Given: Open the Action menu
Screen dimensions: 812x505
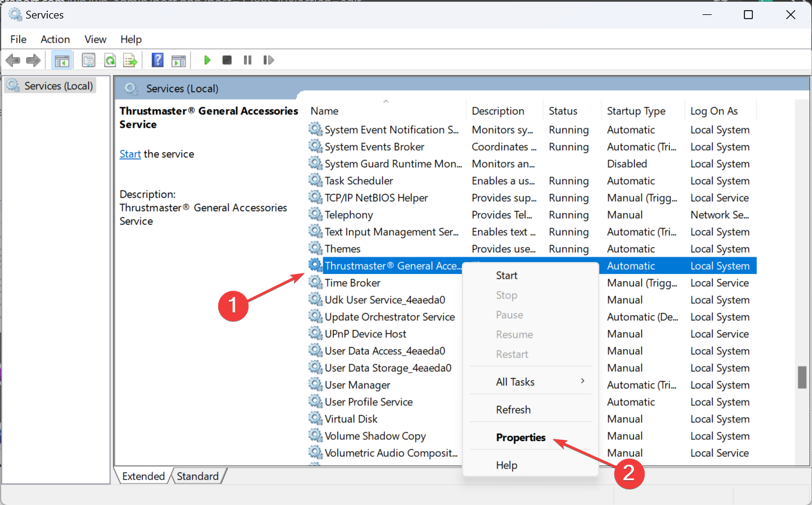Looking at the screenshot, I should (55, 39).
